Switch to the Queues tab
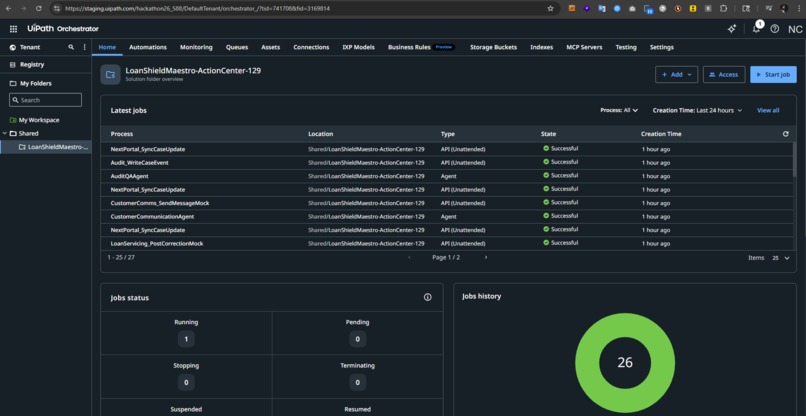The width and height of the screenshot is (806, 416). pos(237,47)
